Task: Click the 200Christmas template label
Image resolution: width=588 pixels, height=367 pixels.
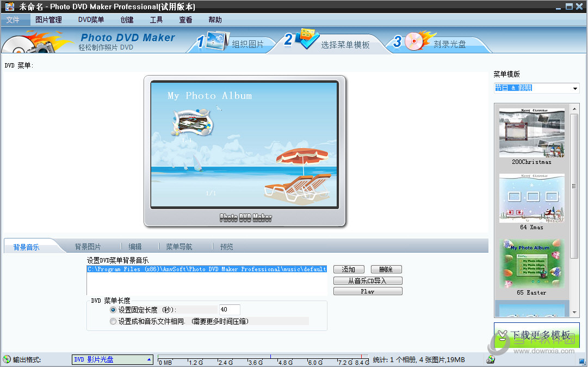Action: point(532,162)
